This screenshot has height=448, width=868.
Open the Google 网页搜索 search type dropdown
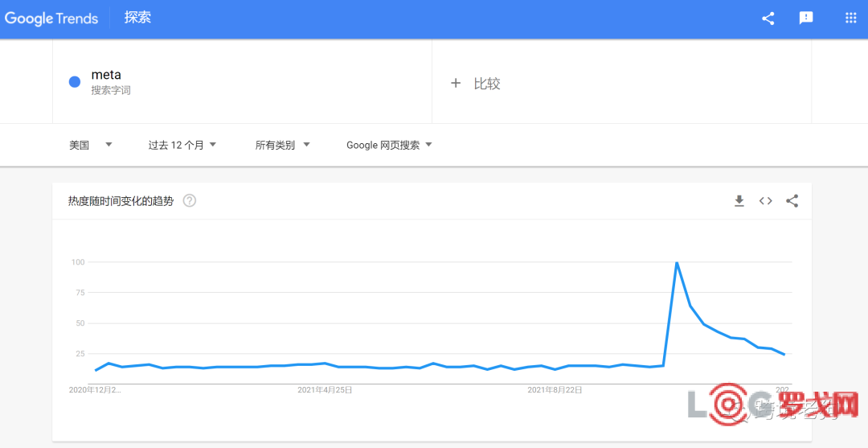(389, 145)
